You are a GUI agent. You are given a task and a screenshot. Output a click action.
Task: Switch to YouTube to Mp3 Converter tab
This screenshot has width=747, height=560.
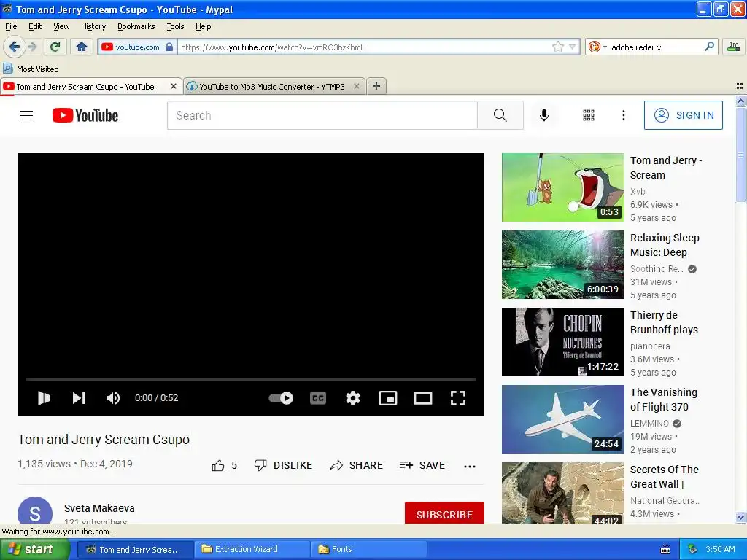pos(271,87)
